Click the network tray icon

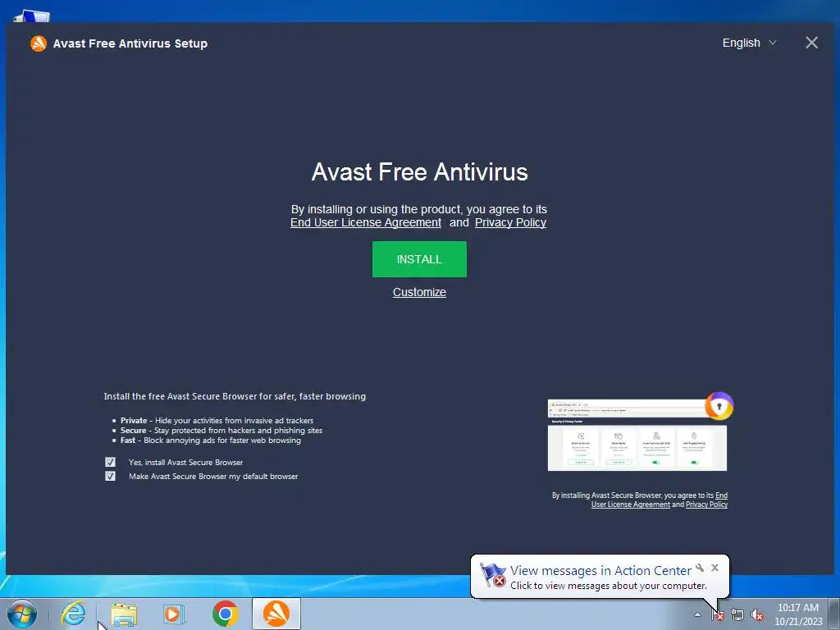(737, 615)
